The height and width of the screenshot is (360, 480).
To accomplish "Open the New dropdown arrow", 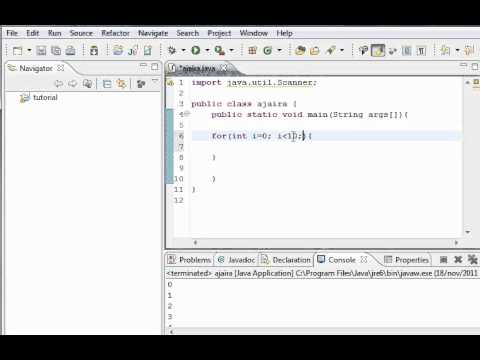I will point(29,51).
